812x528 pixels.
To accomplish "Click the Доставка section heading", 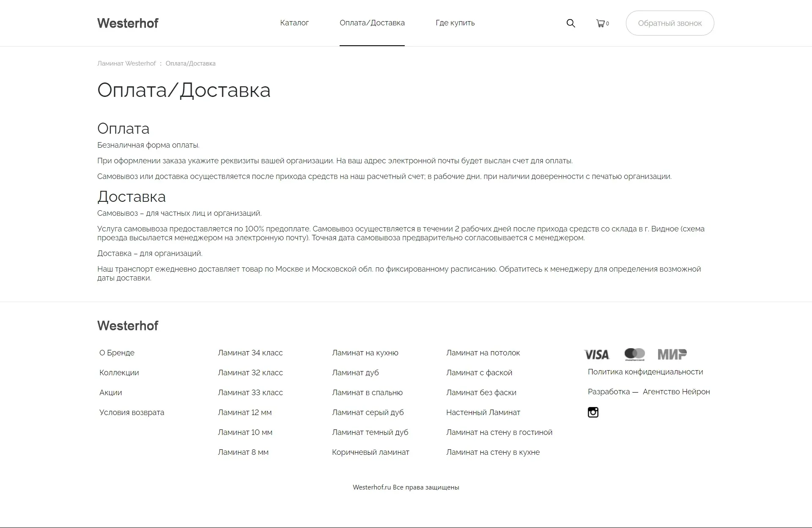I will tap(132, 197).
